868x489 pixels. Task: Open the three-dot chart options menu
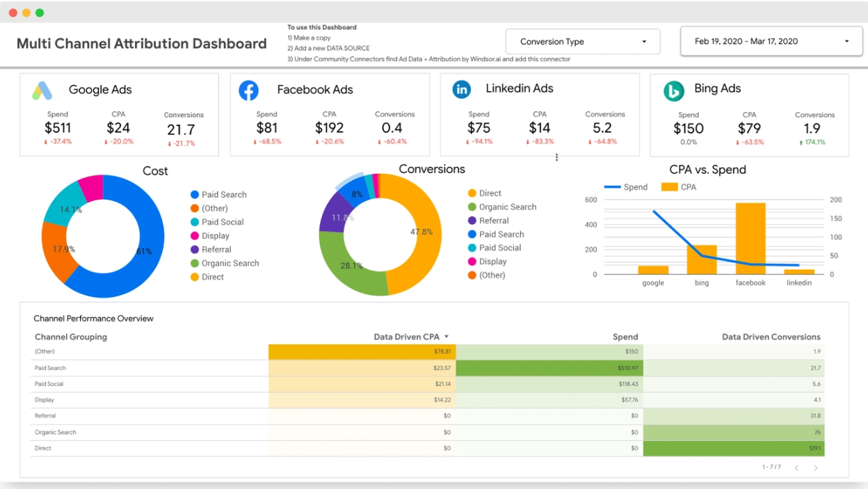tap(556, 158)
